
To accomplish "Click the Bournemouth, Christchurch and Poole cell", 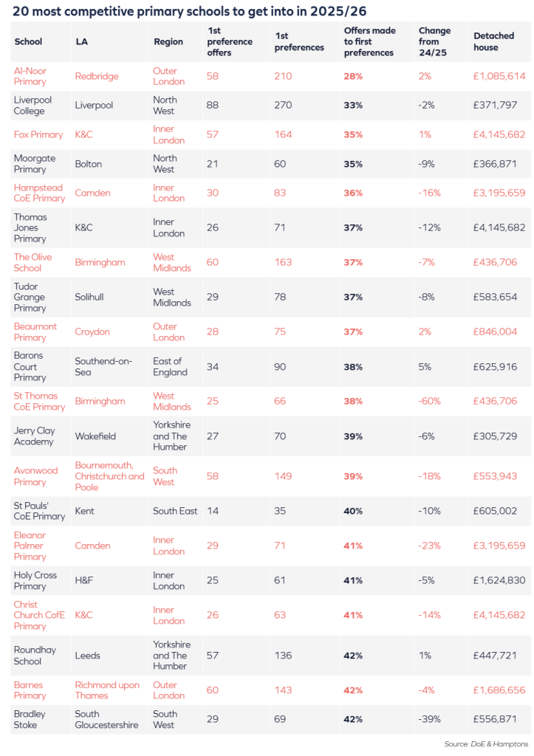I will (109, 476).
